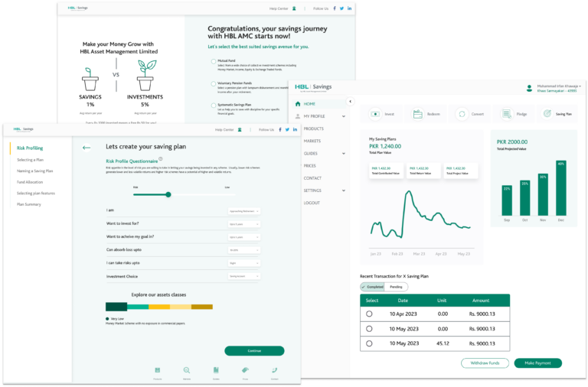Go to PRICES in dashboard sidebar

[310, 166]
